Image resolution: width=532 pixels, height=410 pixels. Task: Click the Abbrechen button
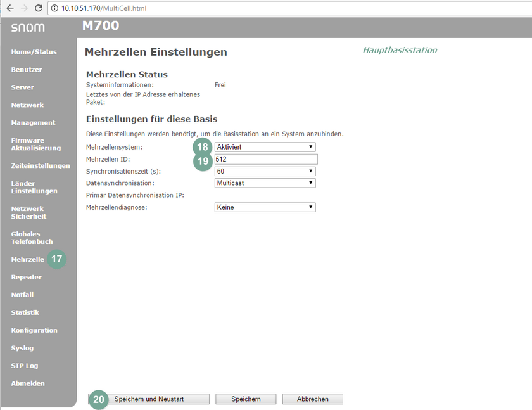(x=312, y=399)
